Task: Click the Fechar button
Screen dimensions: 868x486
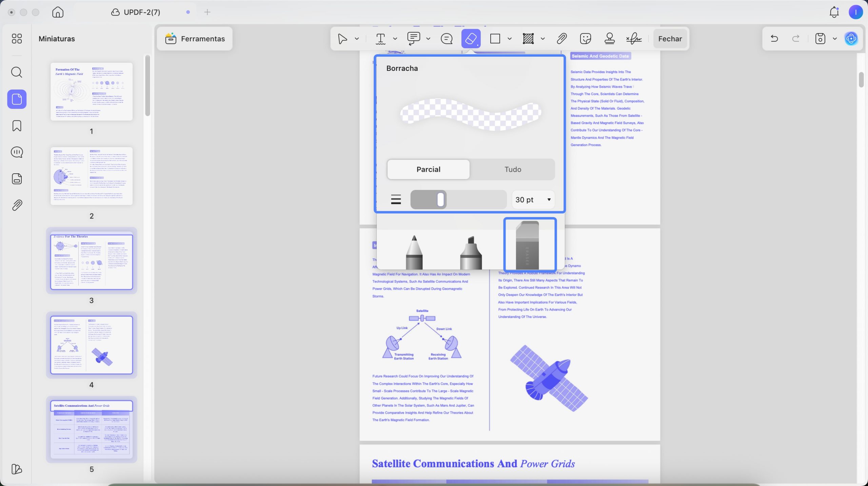Action: coord(670,39)
